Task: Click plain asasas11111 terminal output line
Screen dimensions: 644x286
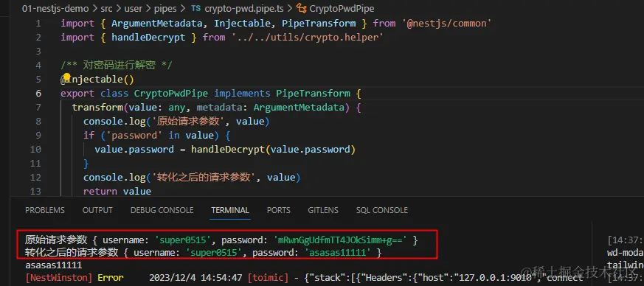Action: 53,265
